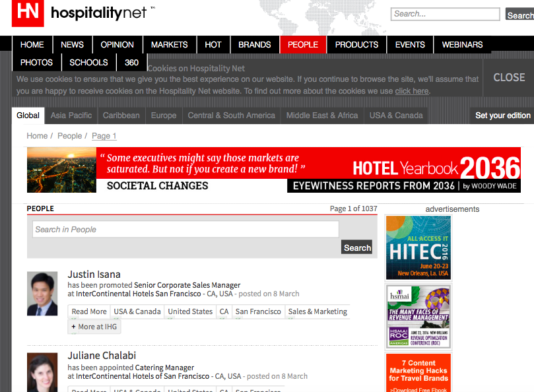
Task: Click the 'Page 1 of 1037' text
Action: 354,209
